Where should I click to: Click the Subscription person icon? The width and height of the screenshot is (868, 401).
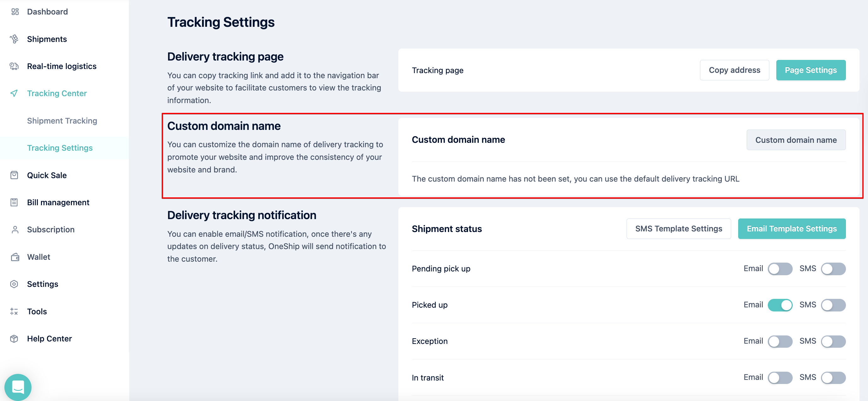15,230
